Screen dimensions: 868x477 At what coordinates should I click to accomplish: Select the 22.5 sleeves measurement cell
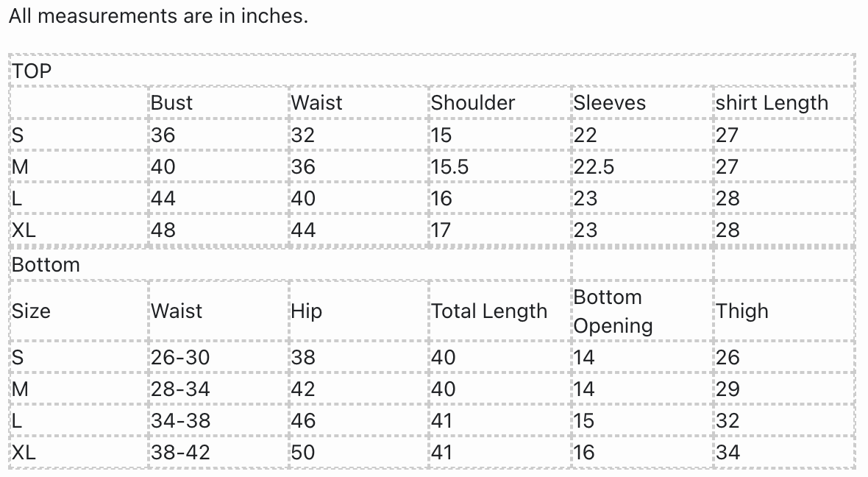[594, 167]
